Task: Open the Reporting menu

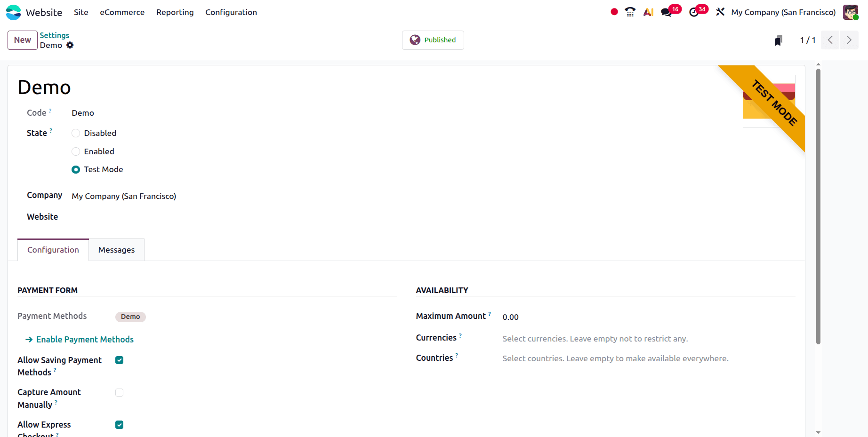Action: [x=175, y=12]
